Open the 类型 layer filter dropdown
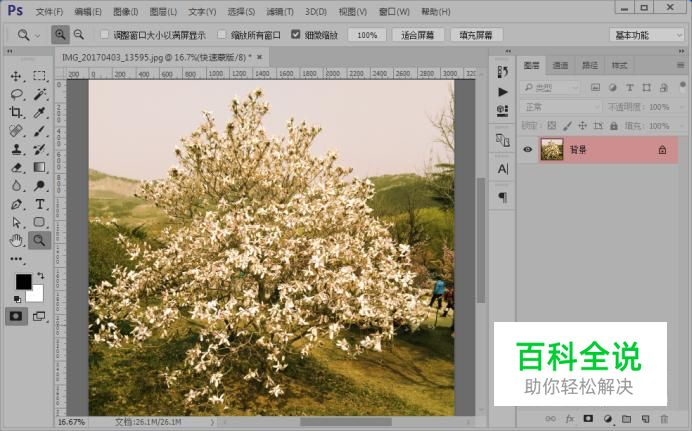This screenshot has width=692, height=431. (x=549, y=88)
